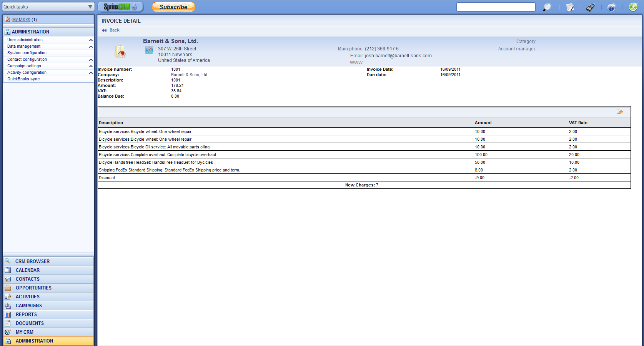Screen dimensions: 644x346
Task: Focus the search box in the top bar
Action: [496, 7]
